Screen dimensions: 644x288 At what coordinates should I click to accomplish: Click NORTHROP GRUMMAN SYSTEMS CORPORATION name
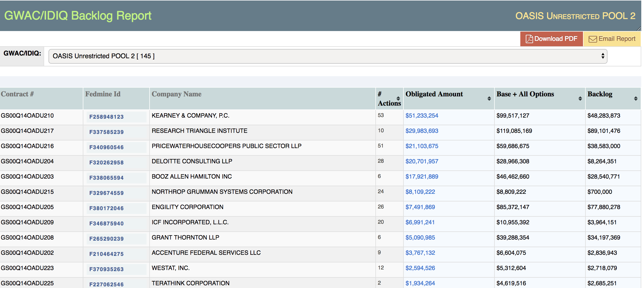222,192
